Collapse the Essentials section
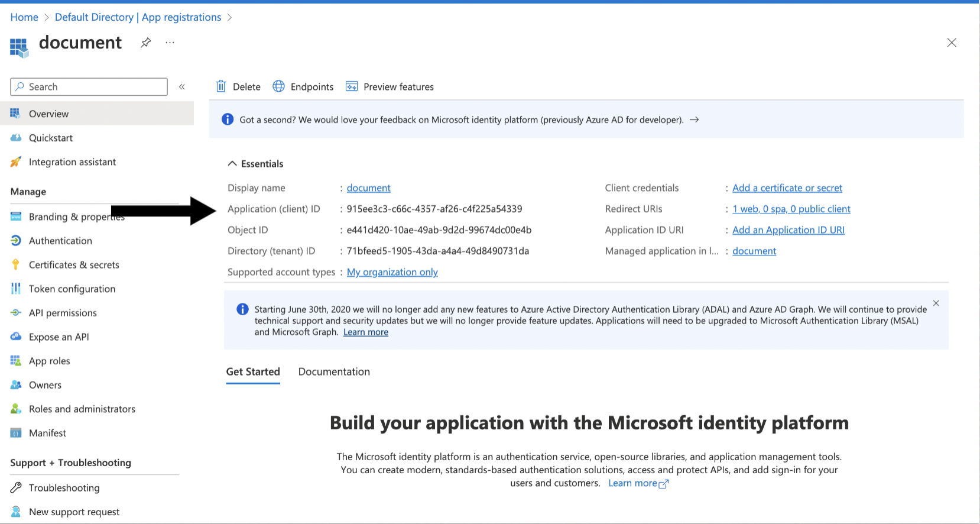Viewport: 980px width, 524px height. [232, 164]
